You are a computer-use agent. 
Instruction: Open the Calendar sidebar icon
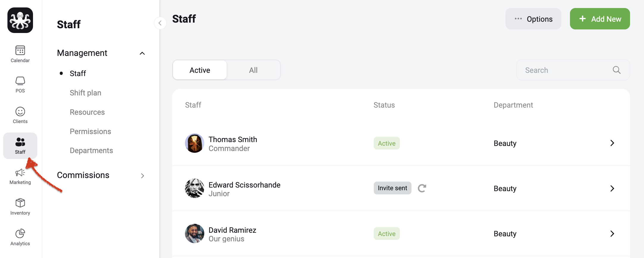tap(20, 51)
